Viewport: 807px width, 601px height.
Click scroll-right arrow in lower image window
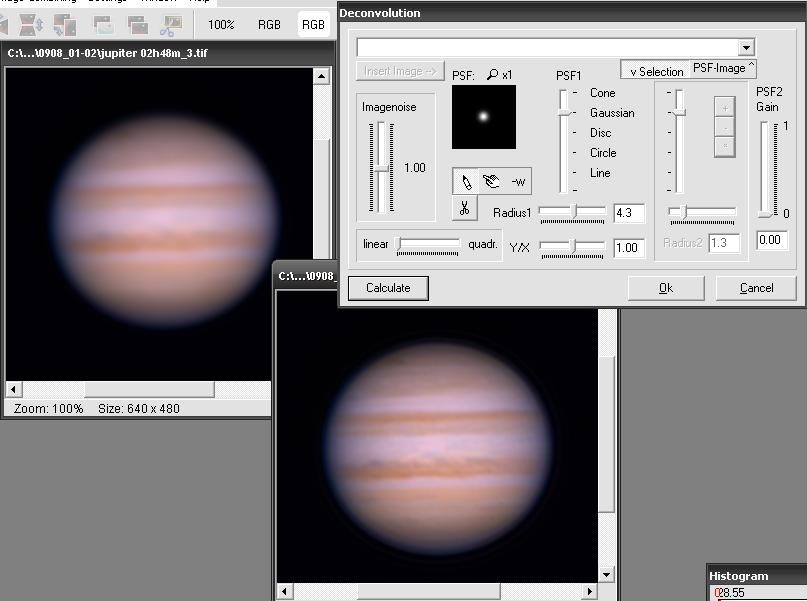click(x=589, y=591)
